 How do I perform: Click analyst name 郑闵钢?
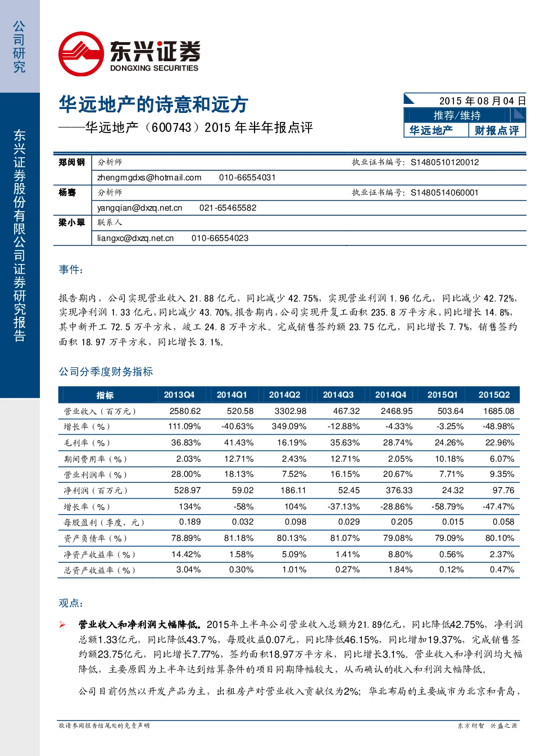(71, 162)
